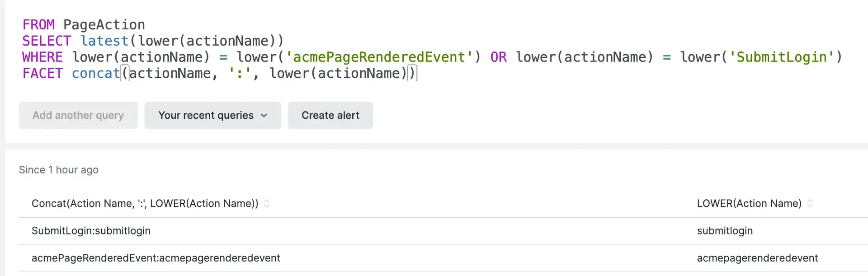
Task: Click sort arrows beside LOWER(Action Name) header
Action: tap(810, 204)
